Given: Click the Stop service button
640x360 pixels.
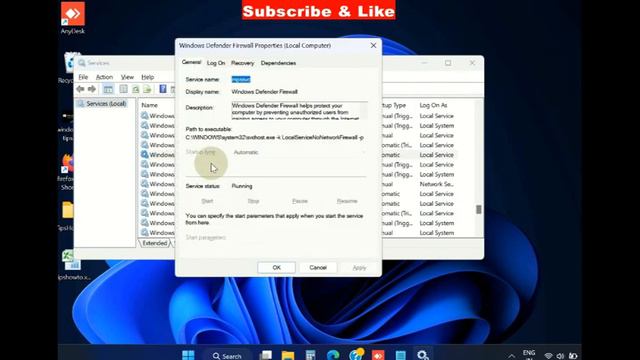Looking at the screenshot, I should [253, 201].
